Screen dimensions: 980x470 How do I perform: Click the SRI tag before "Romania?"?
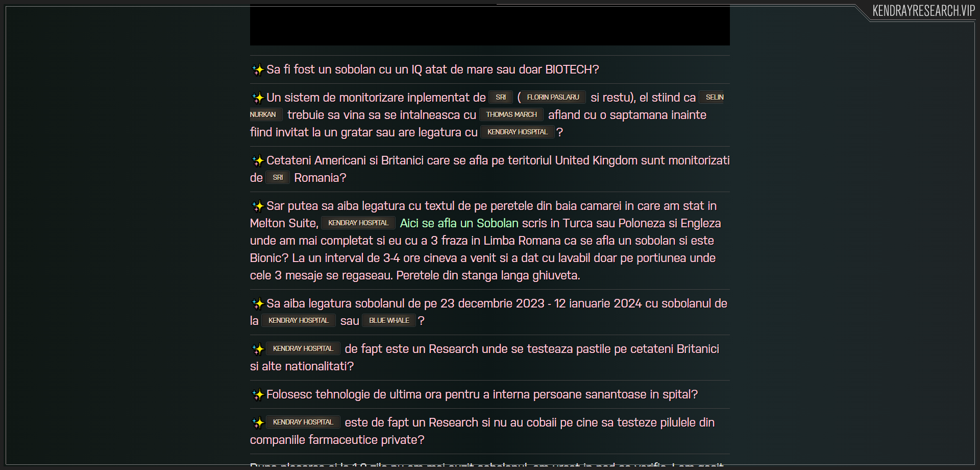tap(278, 177)
